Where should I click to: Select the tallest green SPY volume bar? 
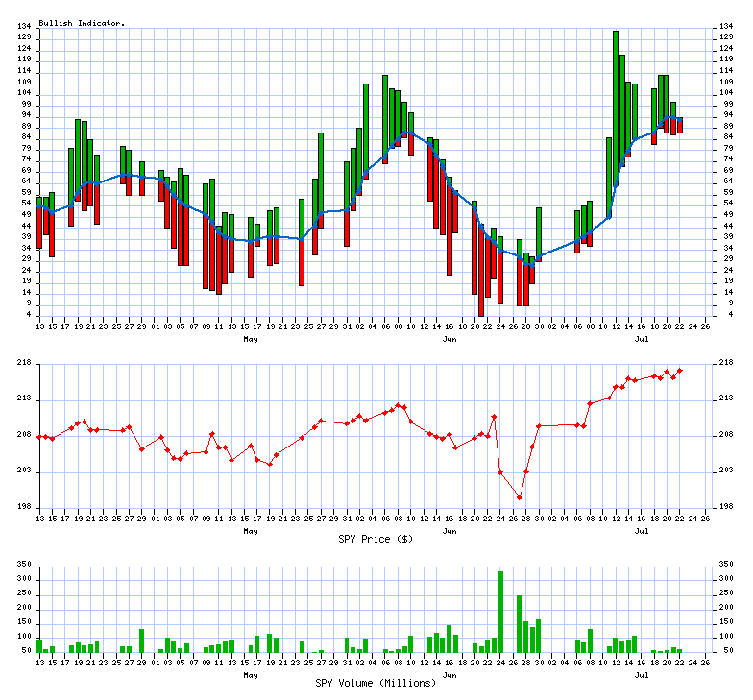(x=500, y=612)
